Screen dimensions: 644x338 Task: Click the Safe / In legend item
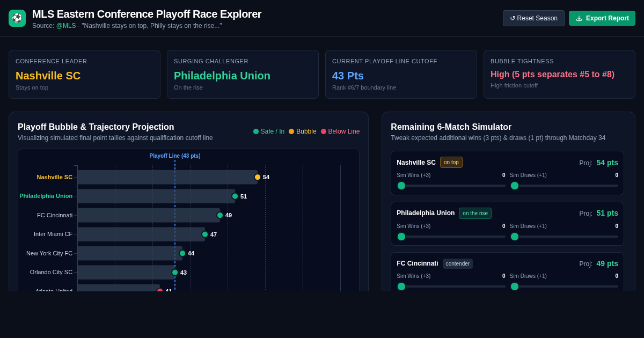pyautogui.click(x=269, y=131)
